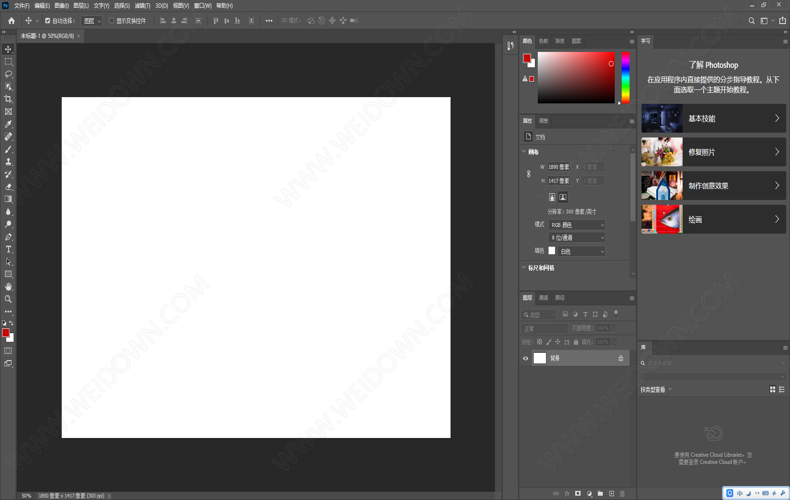Select the Eyedropper tool
Screen dimensions: 790x500
coord(9,124)
